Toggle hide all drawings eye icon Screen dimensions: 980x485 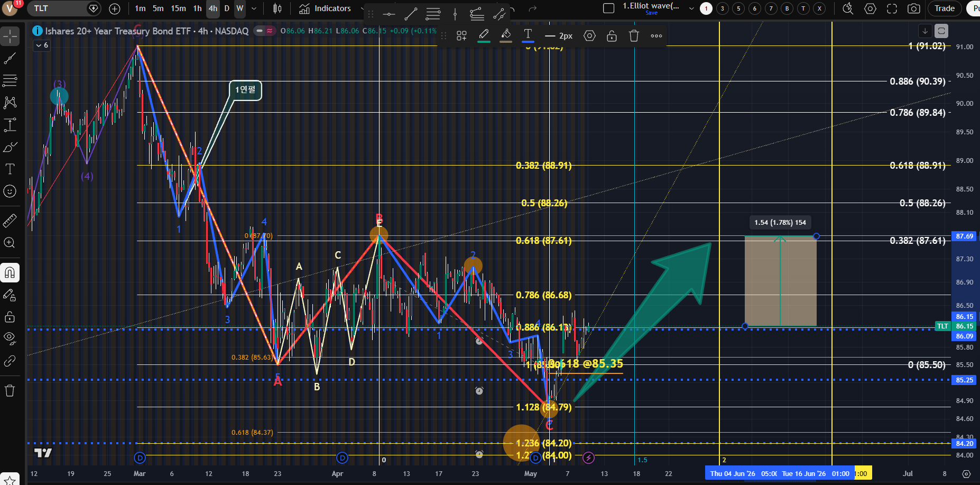[x=10, y=339]
